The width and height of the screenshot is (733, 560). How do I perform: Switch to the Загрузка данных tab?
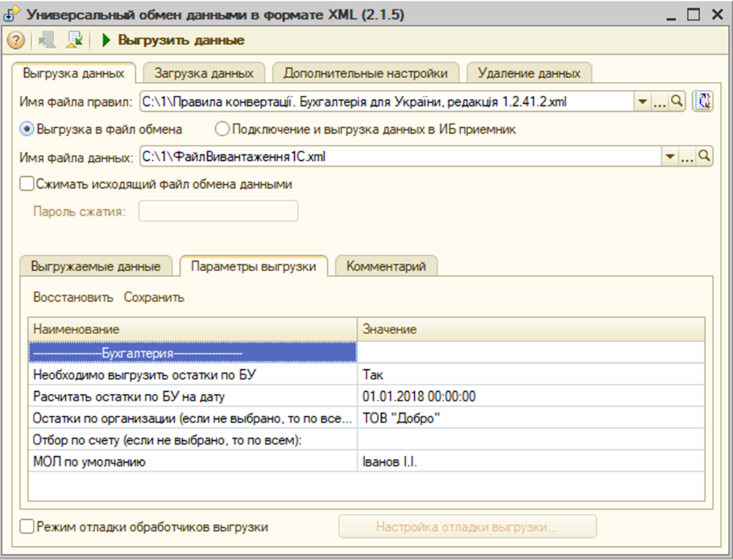(x=206, y=72)
